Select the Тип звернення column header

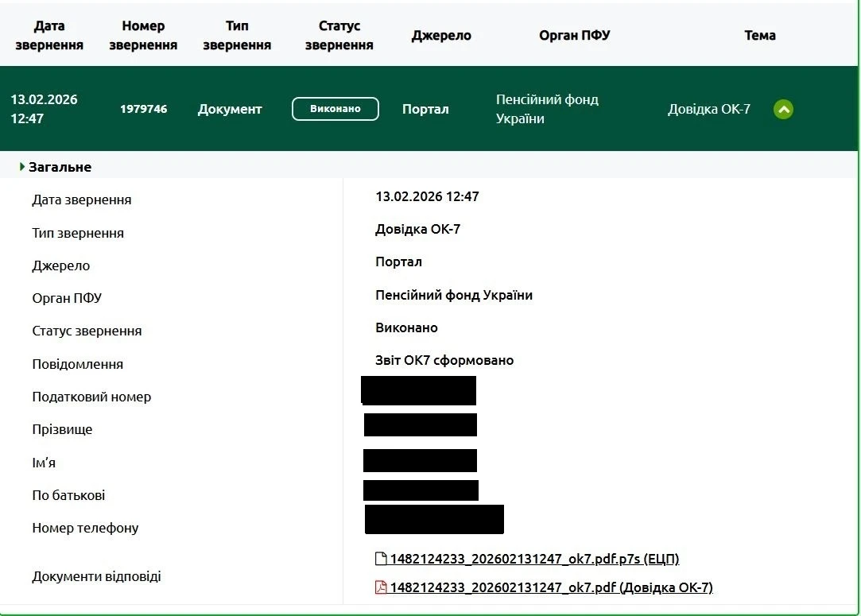(237, 36)
